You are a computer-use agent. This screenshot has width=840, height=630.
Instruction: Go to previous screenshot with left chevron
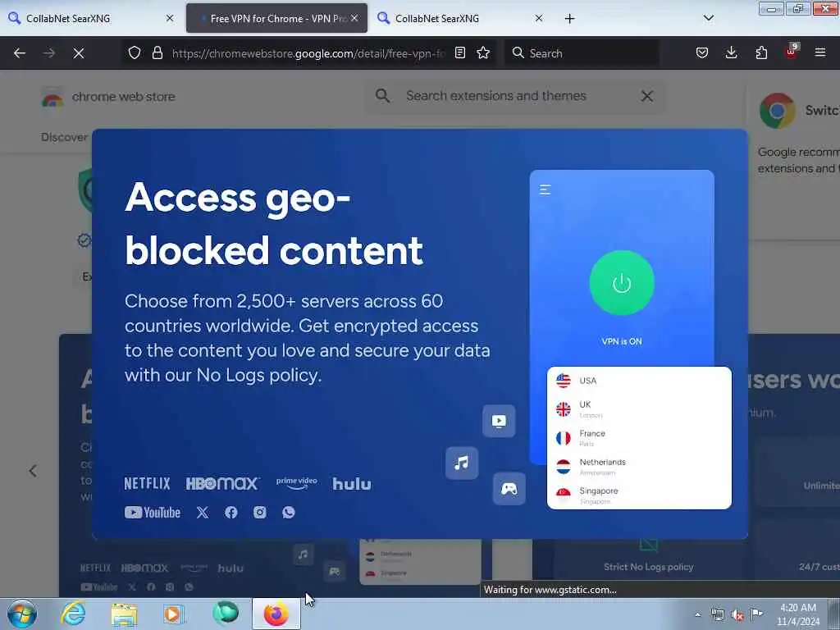click(x=33, y=471)
